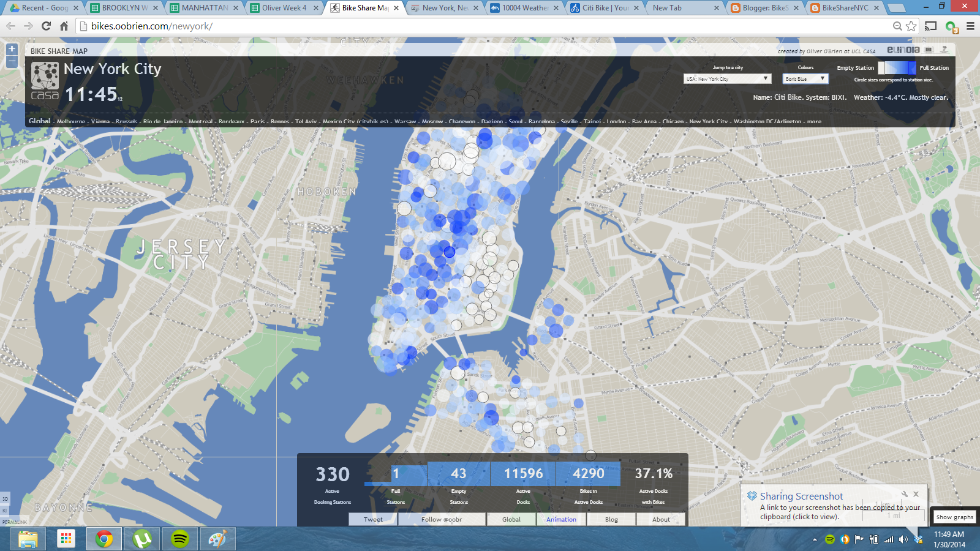Screen dimensions: 980x551
Task: Click the taskbar clock showing 11:49 AM
Action: [949, 539]
